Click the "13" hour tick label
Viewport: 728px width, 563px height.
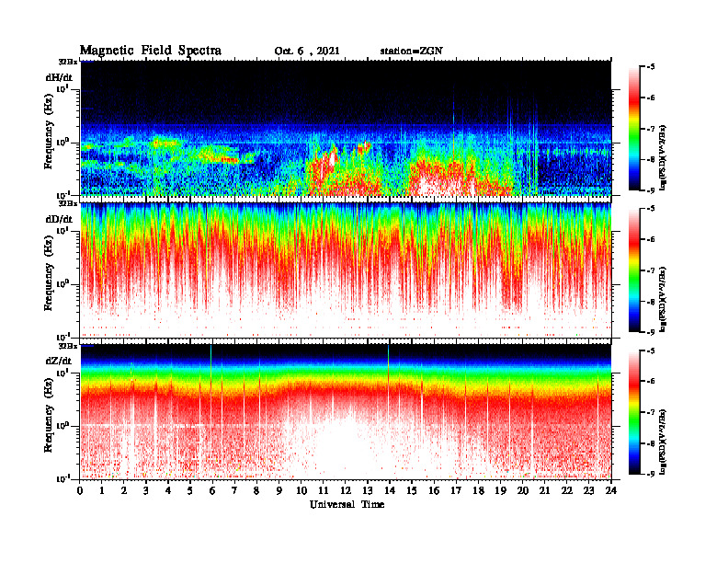368,490
